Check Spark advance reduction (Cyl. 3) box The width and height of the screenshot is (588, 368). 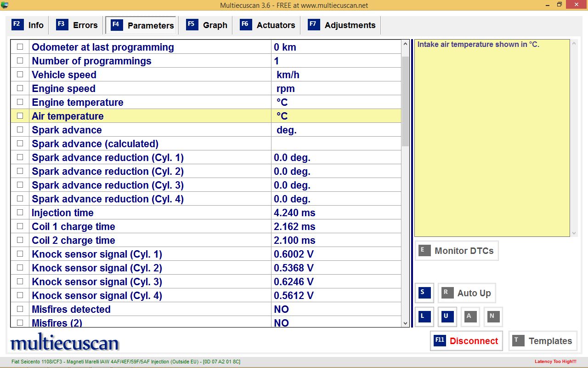(x=20, y=185)
